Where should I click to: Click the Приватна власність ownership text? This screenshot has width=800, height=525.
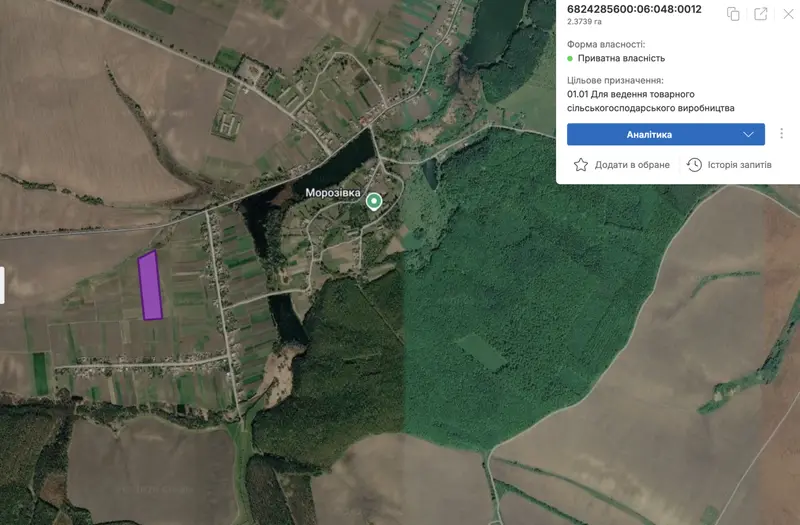click(621, 58)
